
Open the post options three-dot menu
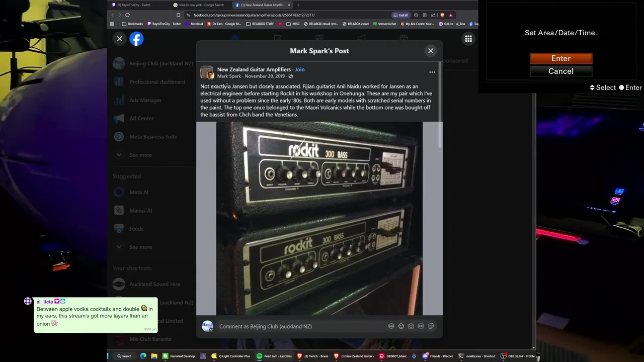click(x=432, y=72)
